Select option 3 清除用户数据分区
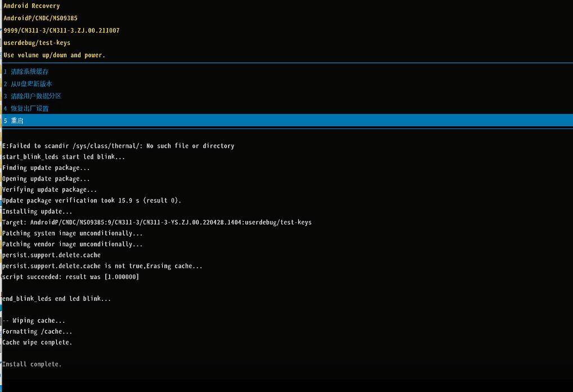The height and width of the screenshot is (392, 573). pos(33,96)
